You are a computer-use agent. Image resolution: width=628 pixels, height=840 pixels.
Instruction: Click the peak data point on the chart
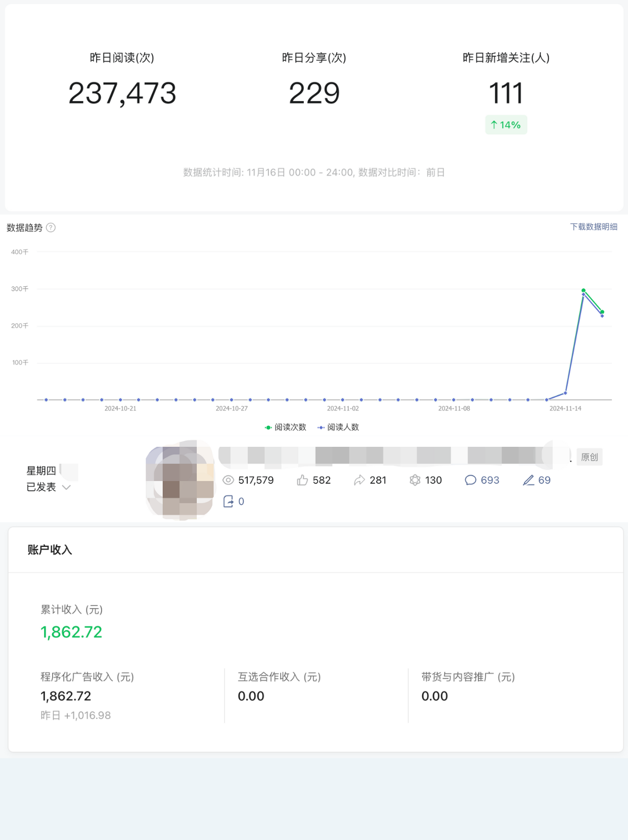pos(584,290)
